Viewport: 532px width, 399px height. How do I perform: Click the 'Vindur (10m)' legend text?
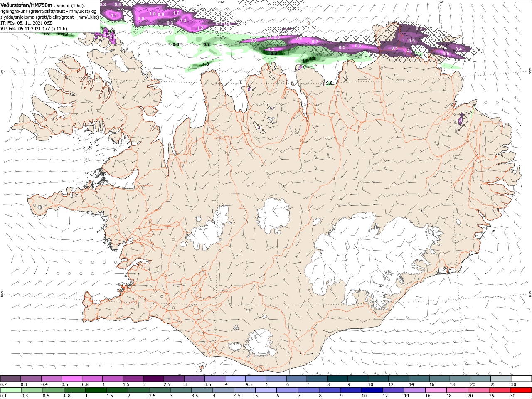[70, 5]
